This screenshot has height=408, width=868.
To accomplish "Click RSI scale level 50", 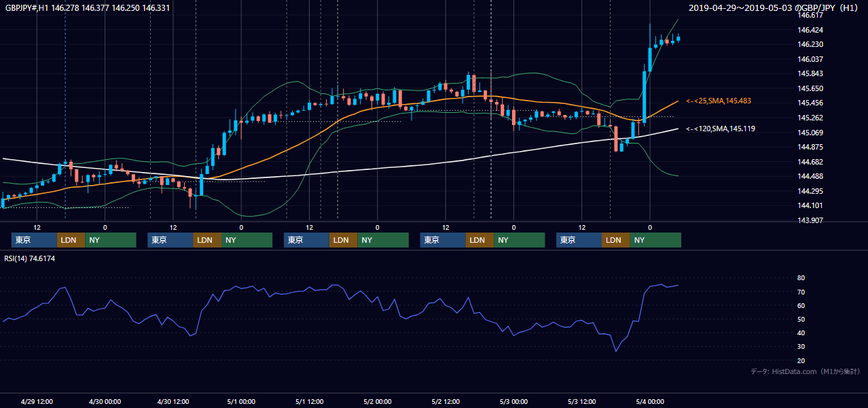I will (x=801, y=319).
